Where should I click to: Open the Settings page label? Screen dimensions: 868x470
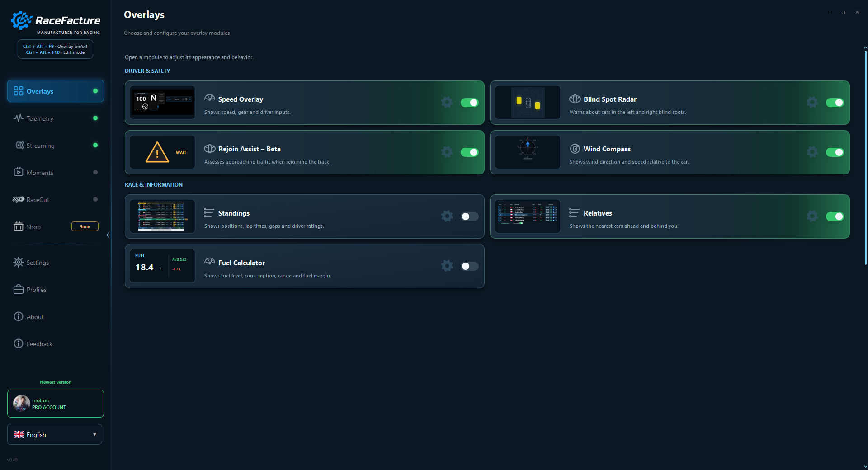point(38,263)
